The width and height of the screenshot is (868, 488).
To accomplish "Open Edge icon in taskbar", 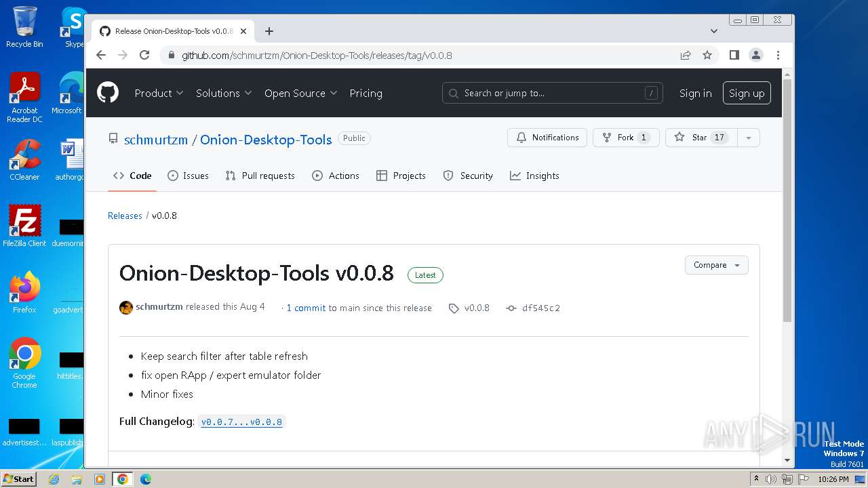I will (145, 479).
